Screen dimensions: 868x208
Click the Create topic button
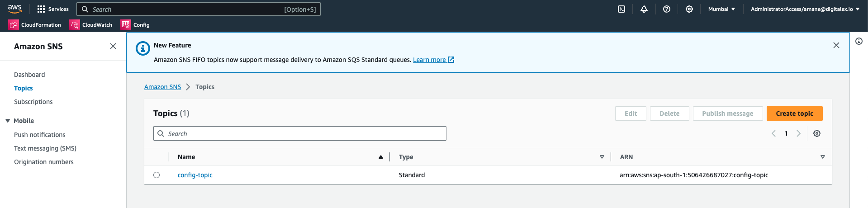click(794, 113)
